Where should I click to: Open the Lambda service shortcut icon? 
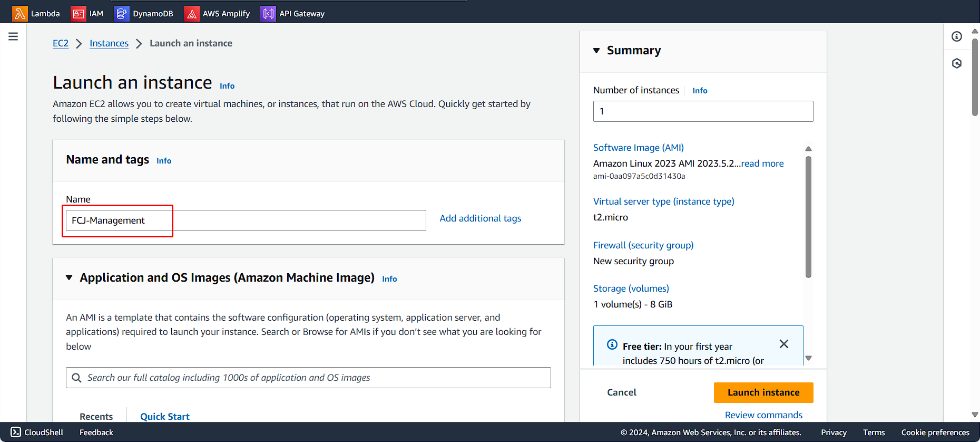[x=20, y=14]
